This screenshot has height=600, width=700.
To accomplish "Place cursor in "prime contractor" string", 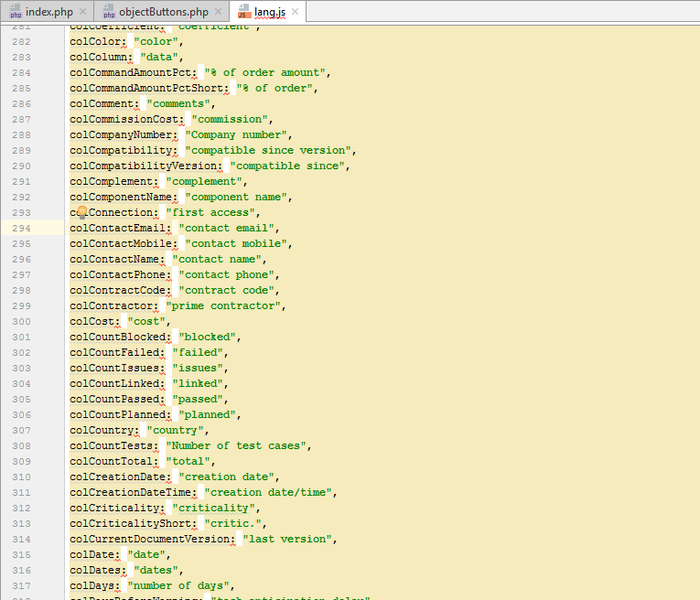I will (x=226, y=305).
